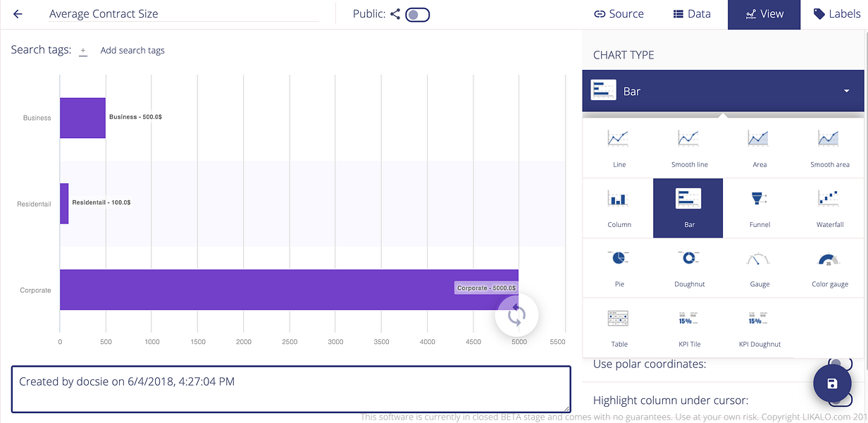Click the 2500 tick on the x-axis
Image resolution: width=868 pixels, height=423 pixels.
290,342
